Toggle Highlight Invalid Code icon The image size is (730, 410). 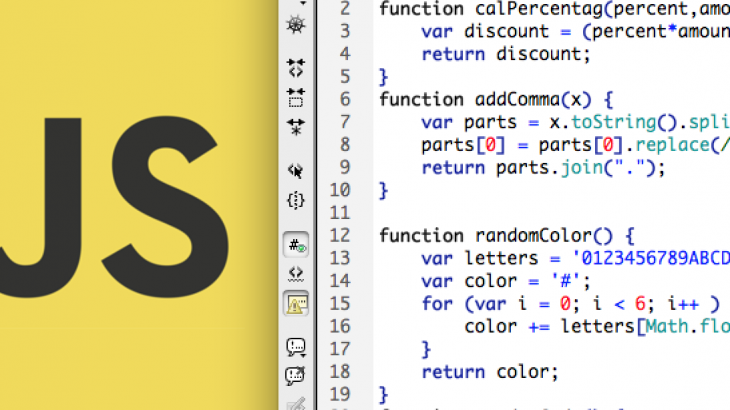[x=296, y=274]
